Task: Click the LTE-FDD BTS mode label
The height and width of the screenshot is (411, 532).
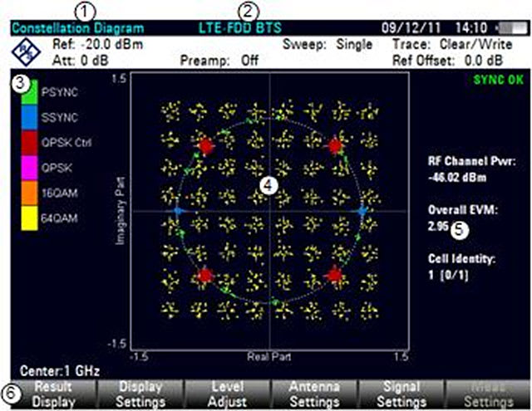Action: pos(240,28)
